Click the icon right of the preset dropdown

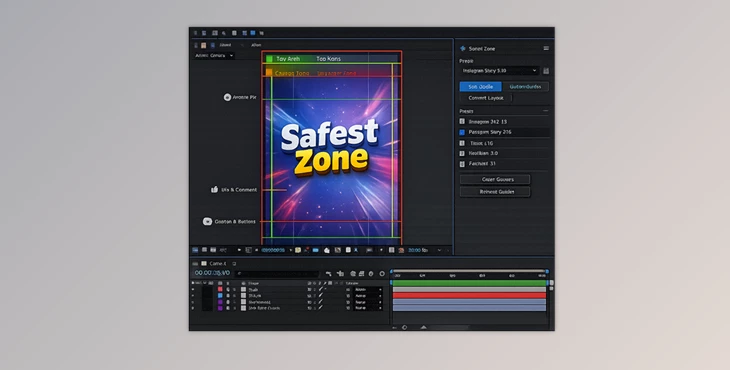tap(546, 71)
